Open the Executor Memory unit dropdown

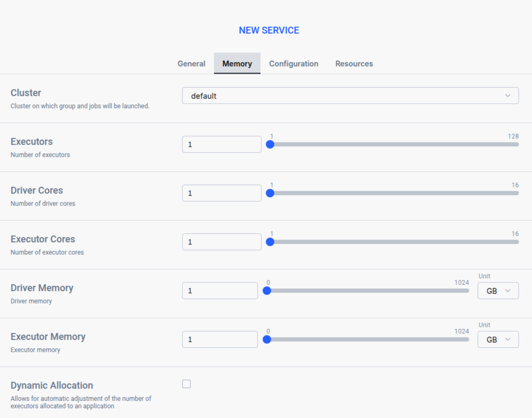(x=498, y=340)
